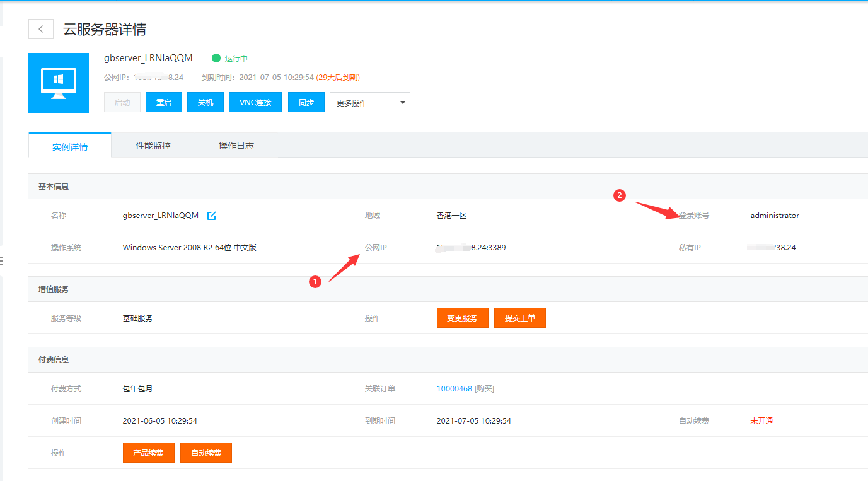Select private IP value ending 238.24
Image resolution: width=868 pixels, height=481 pixels.
[x=772, y=248]
